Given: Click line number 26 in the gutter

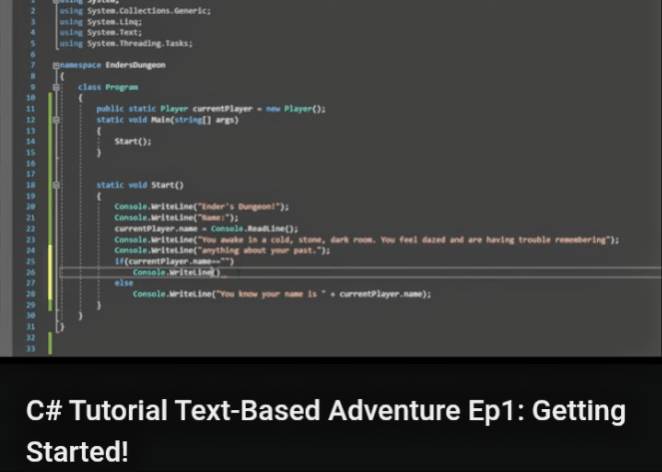Looking at the screenshot, I should click(32, 272).
